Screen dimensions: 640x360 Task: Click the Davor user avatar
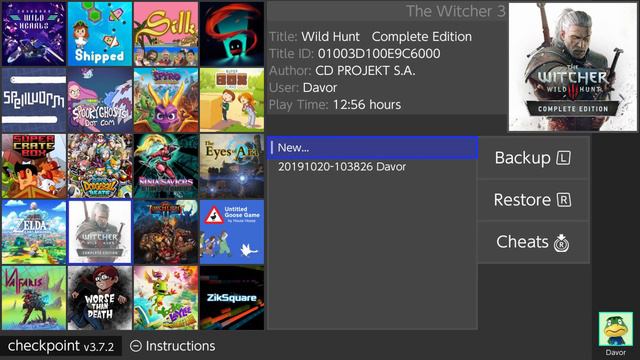pos(616,329)
